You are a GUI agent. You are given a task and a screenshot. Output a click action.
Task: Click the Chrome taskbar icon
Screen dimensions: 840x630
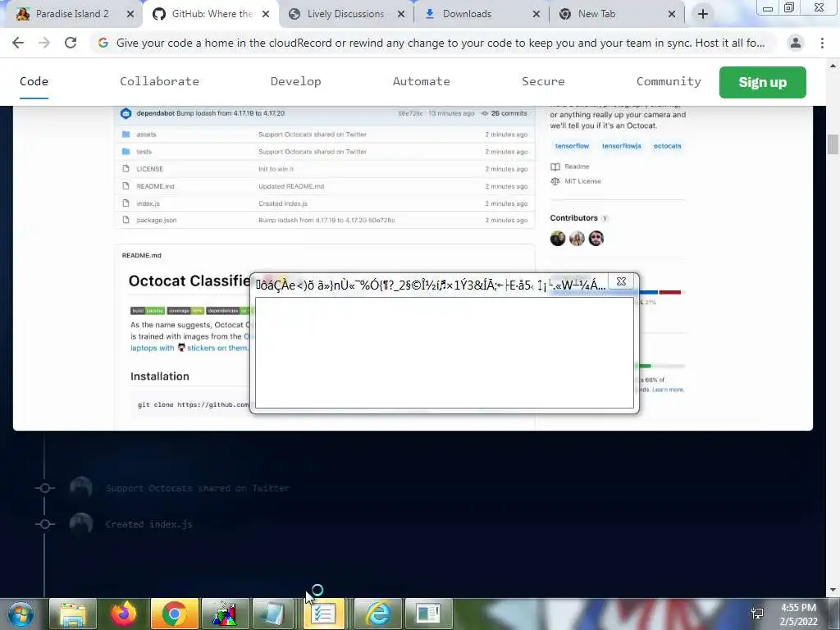(x=174, y=614)
